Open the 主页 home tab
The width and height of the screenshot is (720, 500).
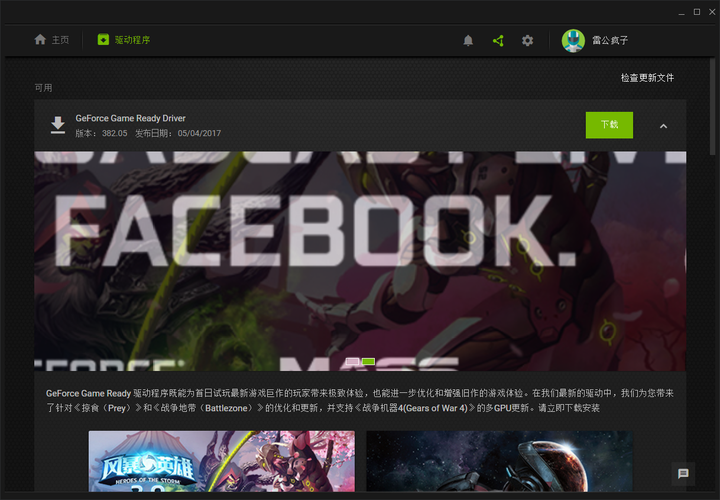[51, 40]
